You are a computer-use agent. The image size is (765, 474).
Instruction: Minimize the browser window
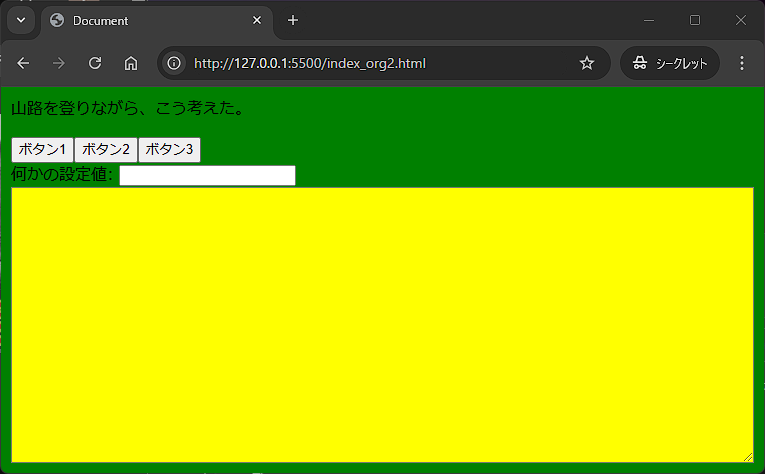tap(649, 20)
